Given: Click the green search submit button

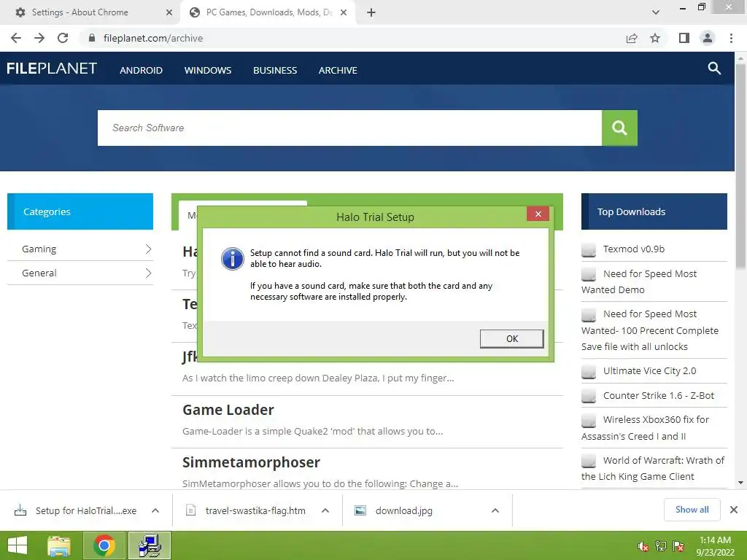Looking at the screenshot, I should point(619,128).
